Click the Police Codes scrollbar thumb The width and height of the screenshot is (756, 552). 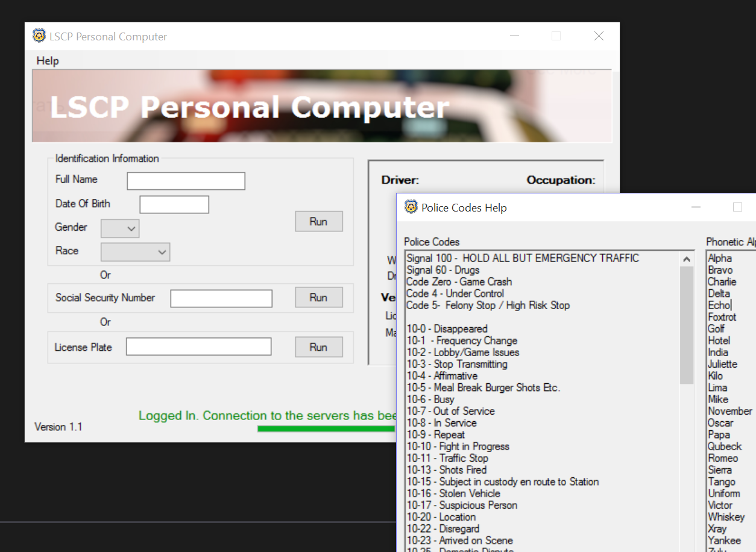(687, 325)
